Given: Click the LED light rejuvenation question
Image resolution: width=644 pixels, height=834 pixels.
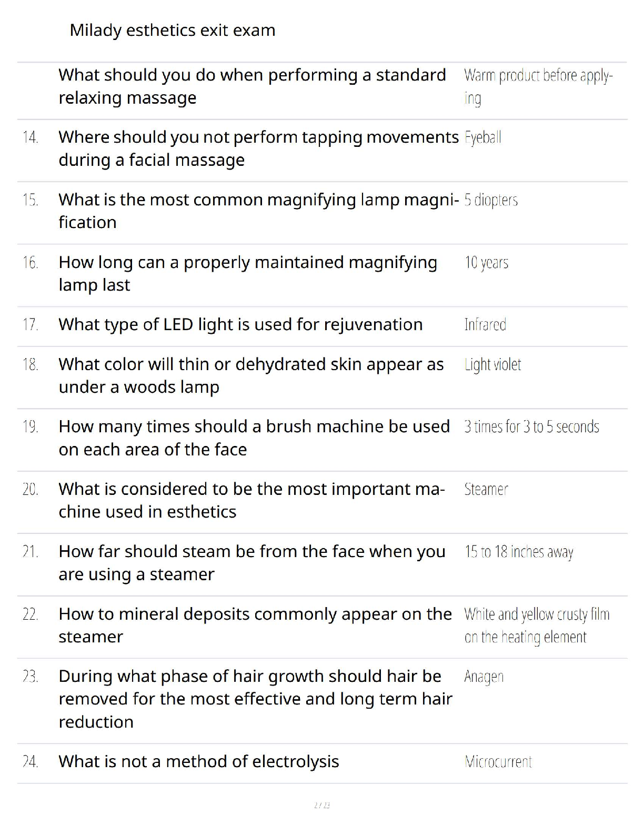Looking at the screenshot, I should pos(240,324).
